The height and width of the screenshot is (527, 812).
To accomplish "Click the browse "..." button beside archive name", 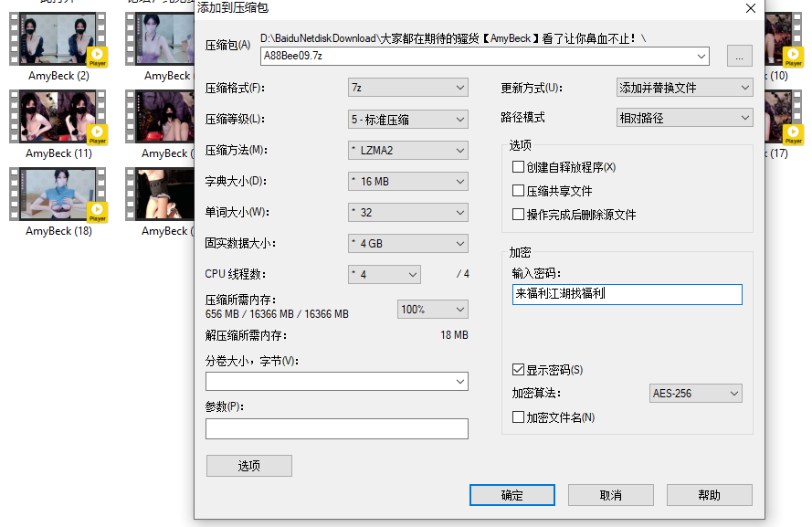I will [739, 56].
